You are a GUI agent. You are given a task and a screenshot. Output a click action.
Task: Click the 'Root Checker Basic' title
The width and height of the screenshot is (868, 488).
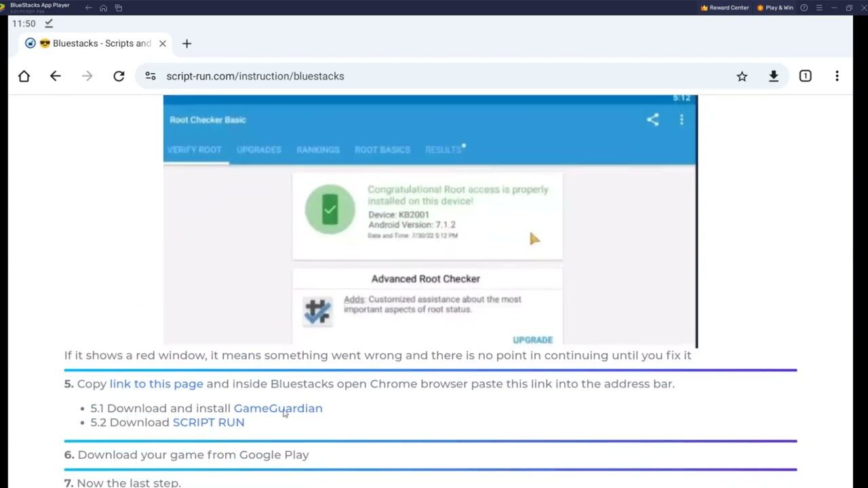pos(208,120)
